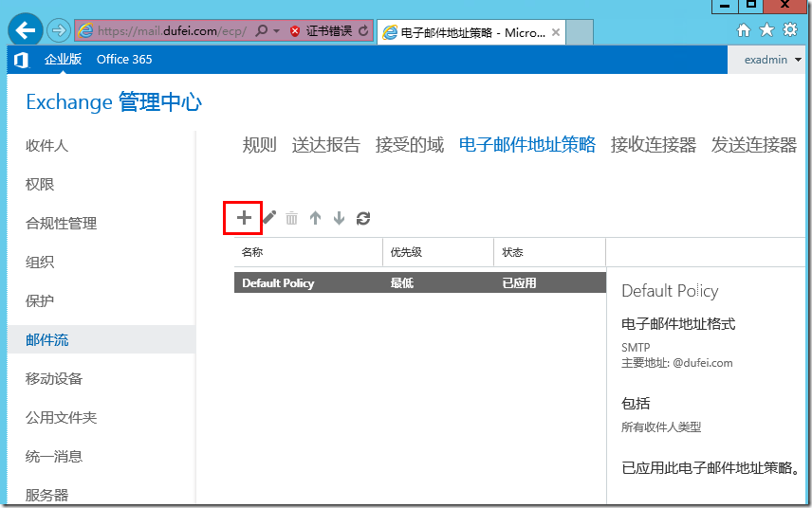Select the Default Policy row
The height and width of the screenshot is (508, 812).
click(420, 282)
